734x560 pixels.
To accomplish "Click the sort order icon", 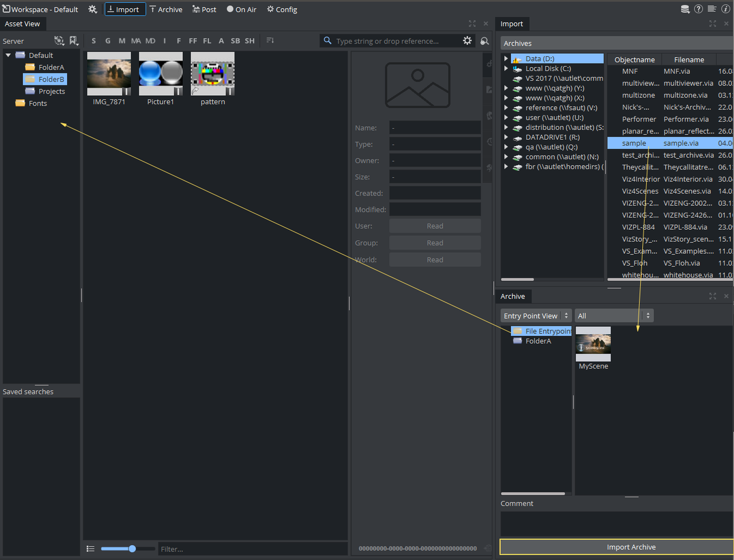I will click(x=270, y=41).
